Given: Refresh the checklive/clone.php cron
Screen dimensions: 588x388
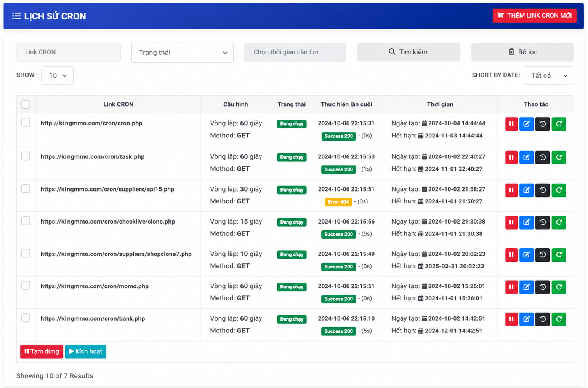Looking at the screenshot, I should point(559,222).
